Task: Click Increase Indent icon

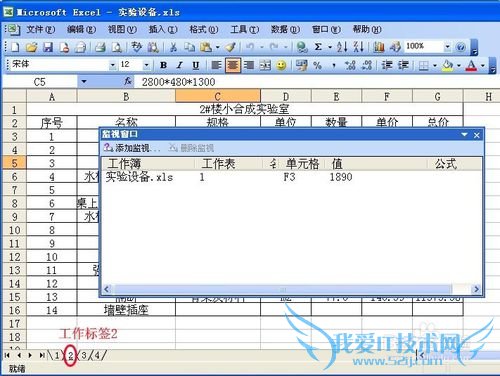Action: 403,65
